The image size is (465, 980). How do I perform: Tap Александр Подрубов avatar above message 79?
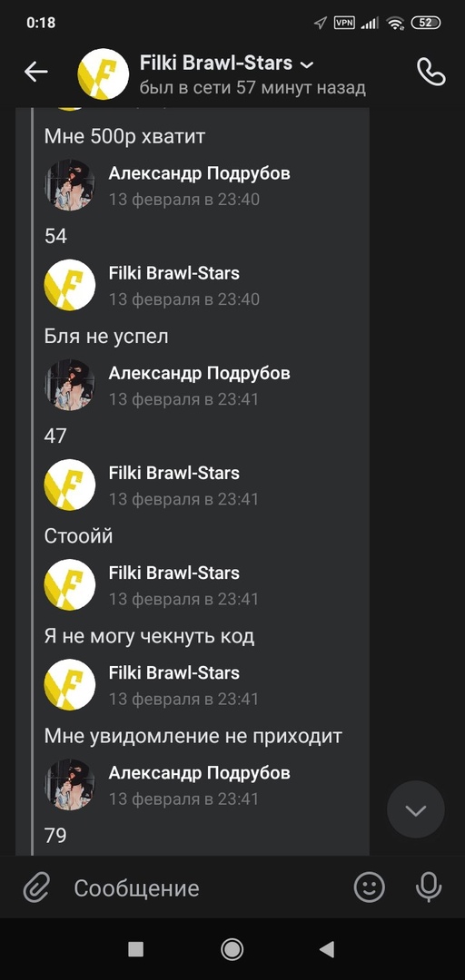[x=69, y=785]
